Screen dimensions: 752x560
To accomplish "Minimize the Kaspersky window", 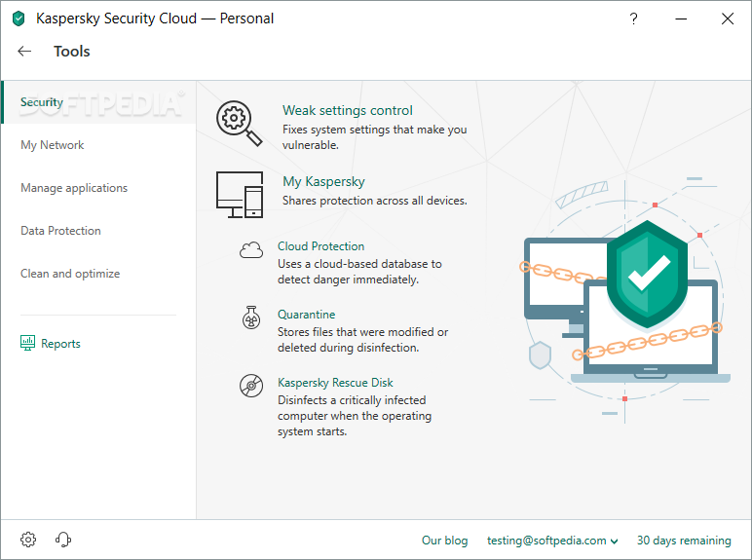I will tap(681, 19).
